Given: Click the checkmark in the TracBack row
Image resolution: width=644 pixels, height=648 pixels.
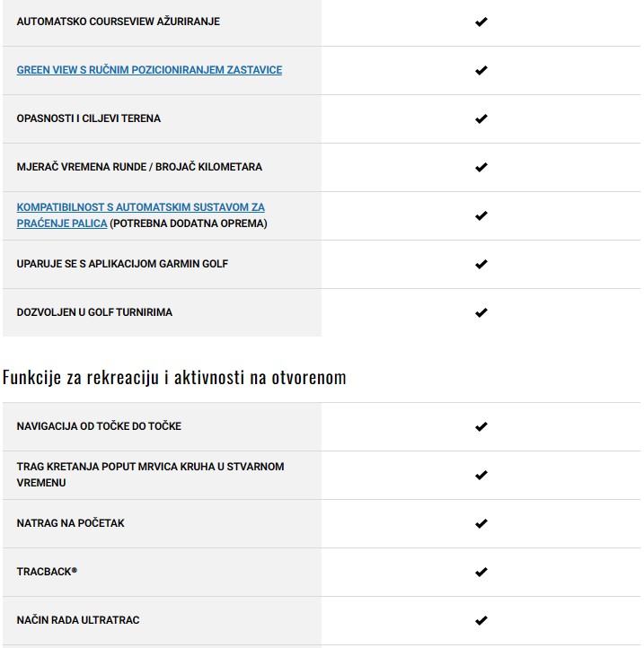Looking at the screenshot, I should click(x=481, y=572).
